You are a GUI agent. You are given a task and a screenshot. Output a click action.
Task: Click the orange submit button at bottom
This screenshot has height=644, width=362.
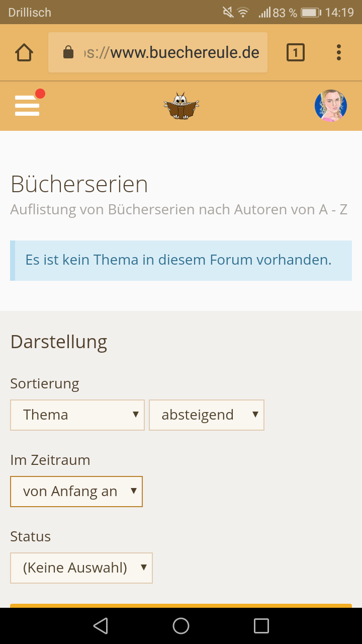point(181,605)
